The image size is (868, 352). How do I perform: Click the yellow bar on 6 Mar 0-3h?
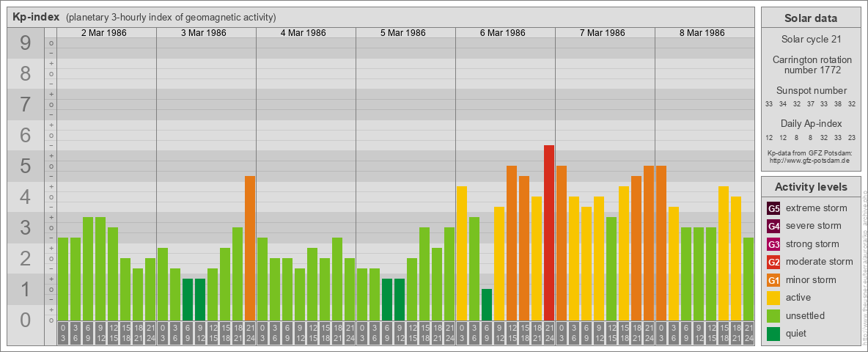462,254
